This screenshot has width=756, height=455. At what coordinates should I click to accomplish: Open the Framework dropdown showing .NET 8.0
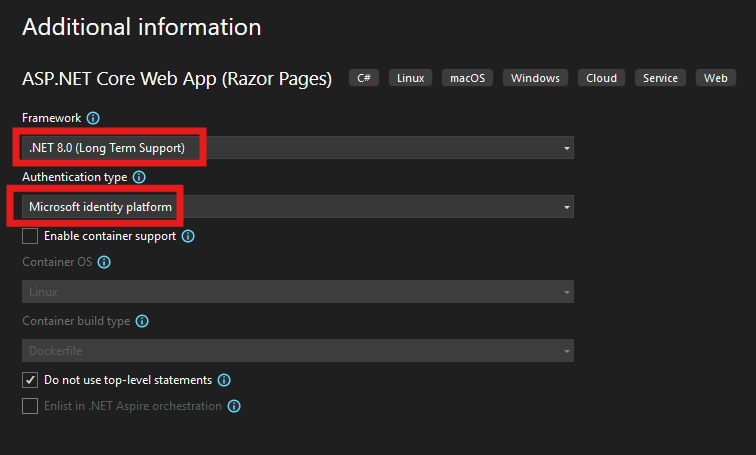(297, 147)
